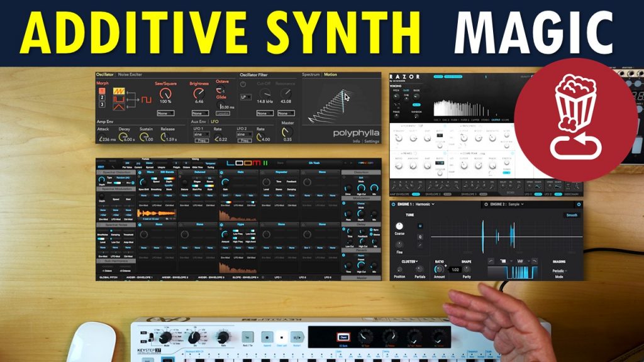The height and width of the screenshot is (362, 644).
Task: Click the Smooth button in Pigments engine
Action: (572, 214)
